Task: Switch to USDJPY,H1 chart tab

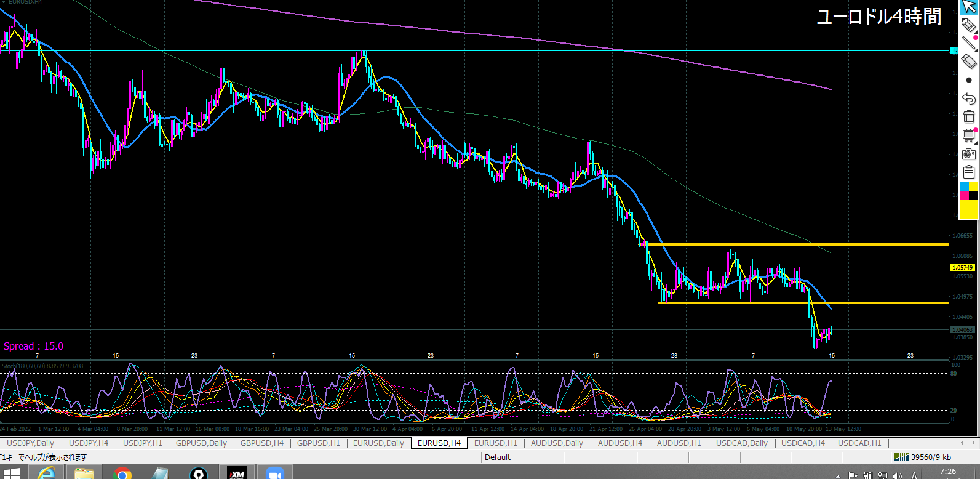Action: click(x=143, y=443)
